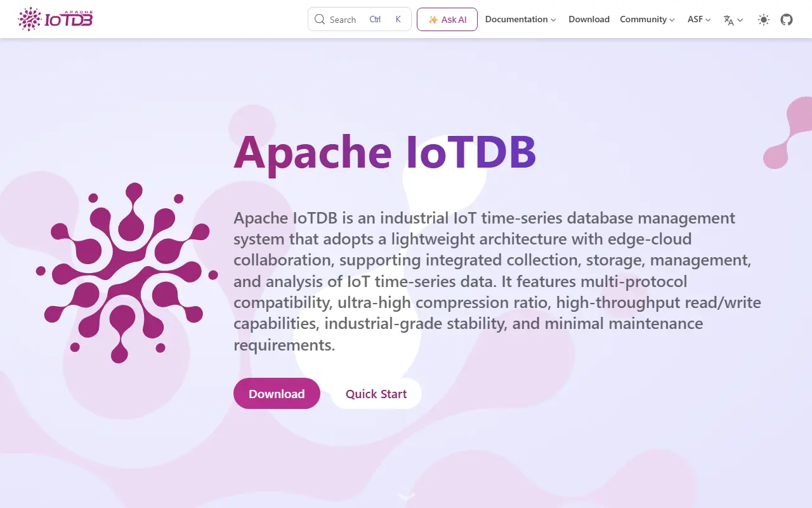
Task: Click the magnifier icon in search box
Action: pos(320,20)
